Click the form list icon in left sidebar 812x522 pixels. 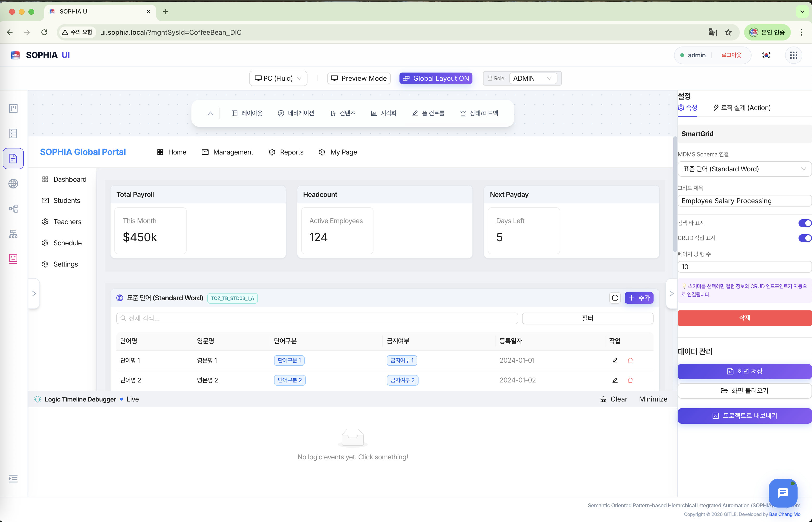click(x=13, y=134)
